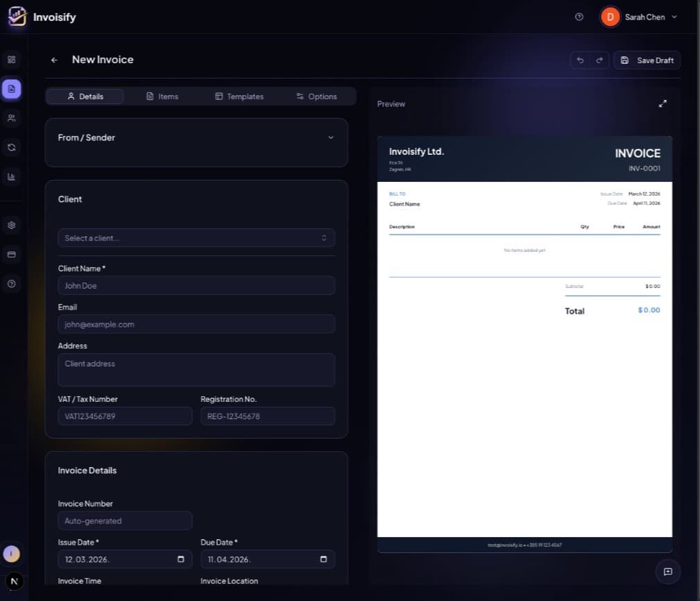
Task: Select the Invoices icon in the sidebar
Action: pyautogui.click(x=11, y=89)
